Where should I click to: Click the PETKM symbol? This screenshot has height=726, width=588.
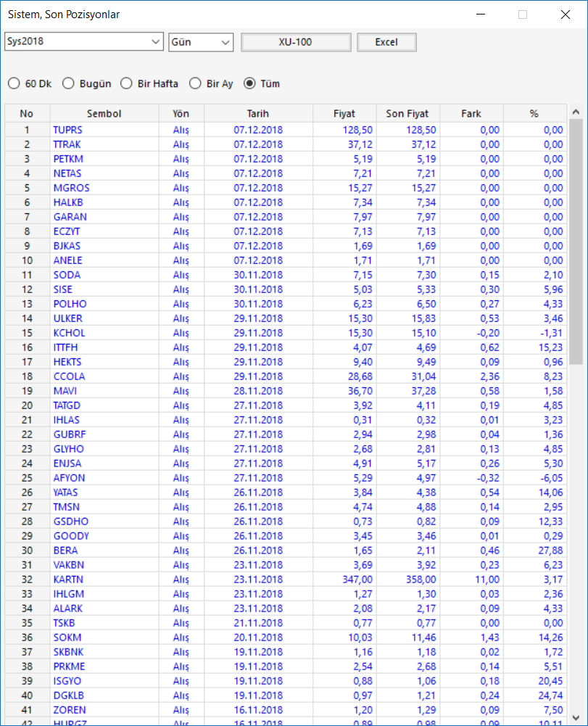pyautogui.click(x=68, y=159)
